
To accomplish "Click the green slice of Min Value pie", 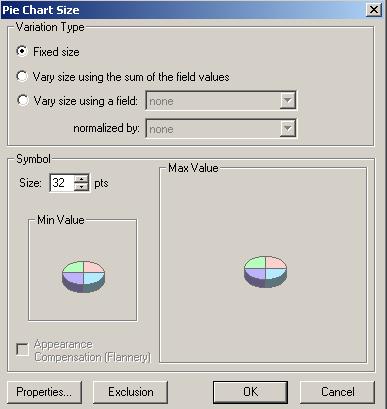I will [73, 267].
